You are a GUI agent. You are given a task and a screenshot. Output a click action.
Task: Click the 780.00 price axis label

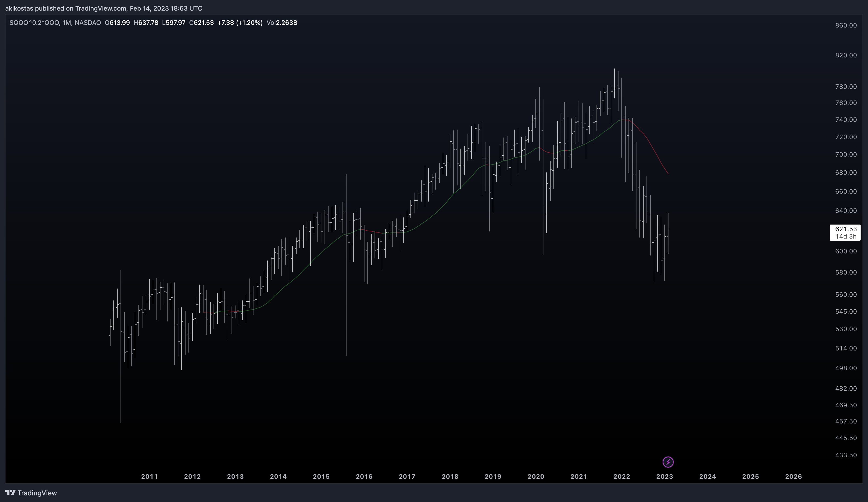click(846, 86)
